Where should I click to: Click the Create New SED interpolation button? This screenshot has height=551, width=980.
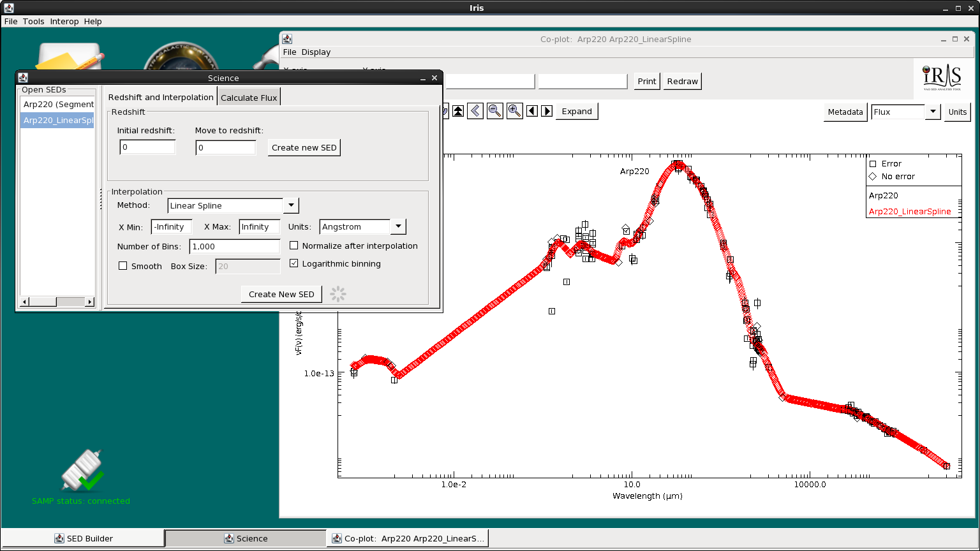[281, 294]
